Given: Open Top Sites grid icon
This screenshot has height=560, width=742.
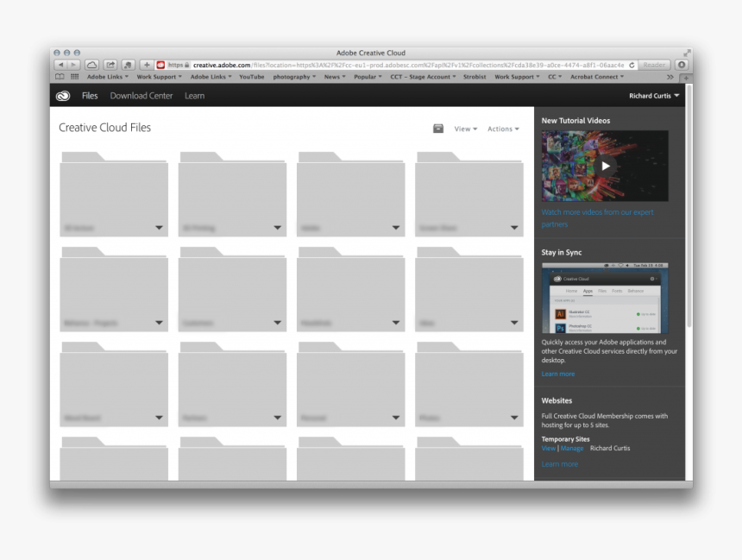Looking at the screenshot, I should click(x=74, y=77).
